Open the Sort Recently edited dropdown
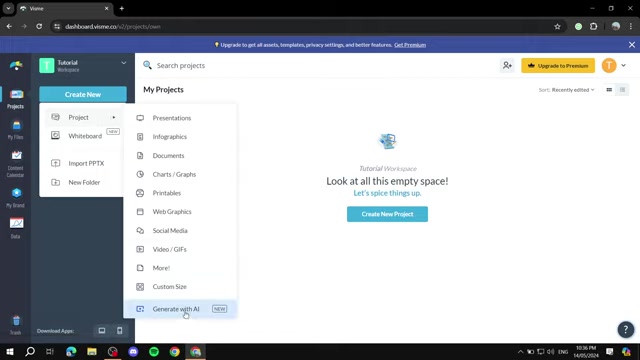This screenshot has height=360, width=640. click(567, 90)
